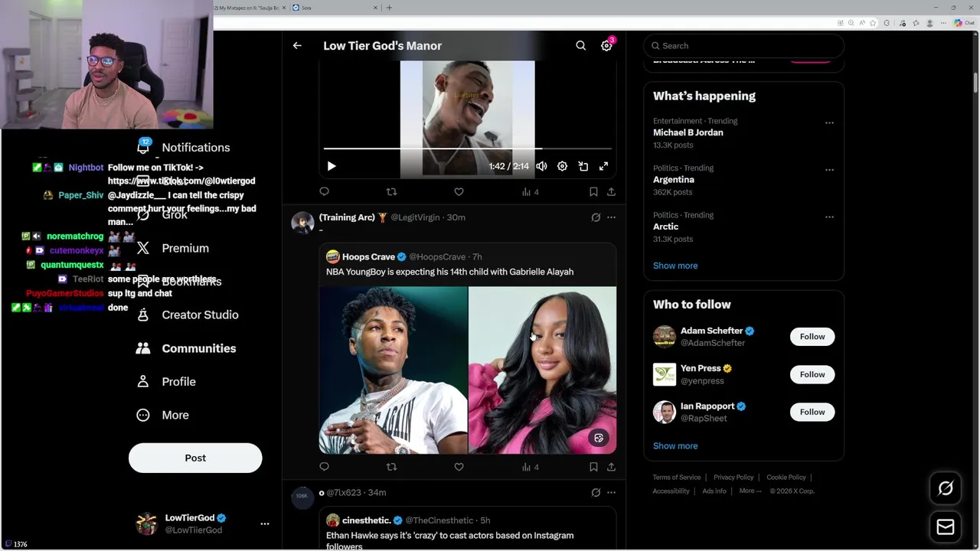Seek along the video progress bar
Screen dimensions: 980x551
pyautogui.click(x=467, y=148)
